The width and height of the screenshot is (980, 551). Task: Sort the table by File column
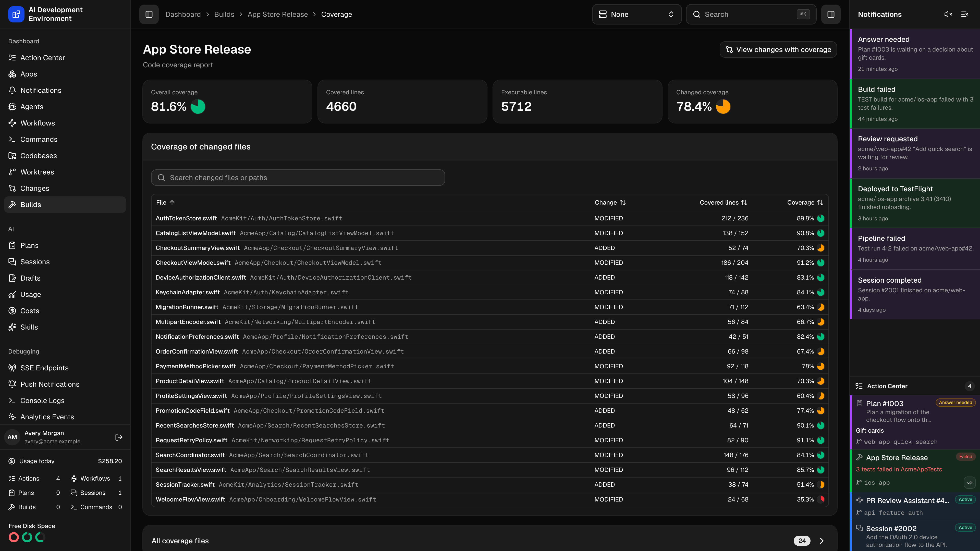pos(165,203)
